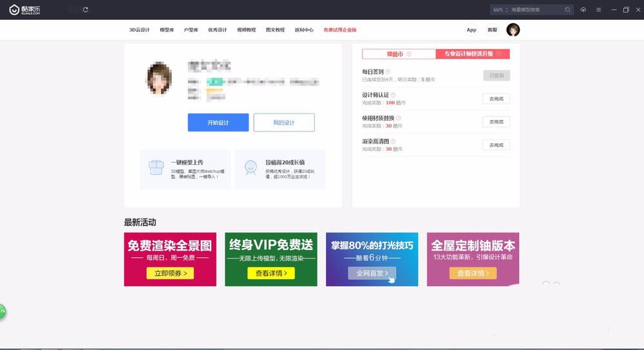Click the help icon next to 每日签到

tap(388, 72)
